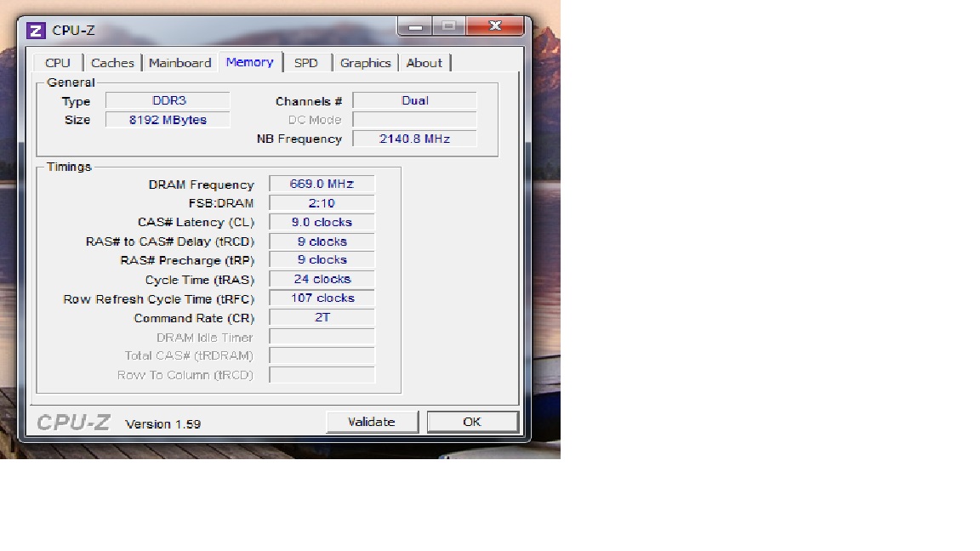Image resolution: width=980 pixels, height=551 pixels.
Task: Click the CAS# Latency value 9.0 clocks
Action: [x=322, y=223]
